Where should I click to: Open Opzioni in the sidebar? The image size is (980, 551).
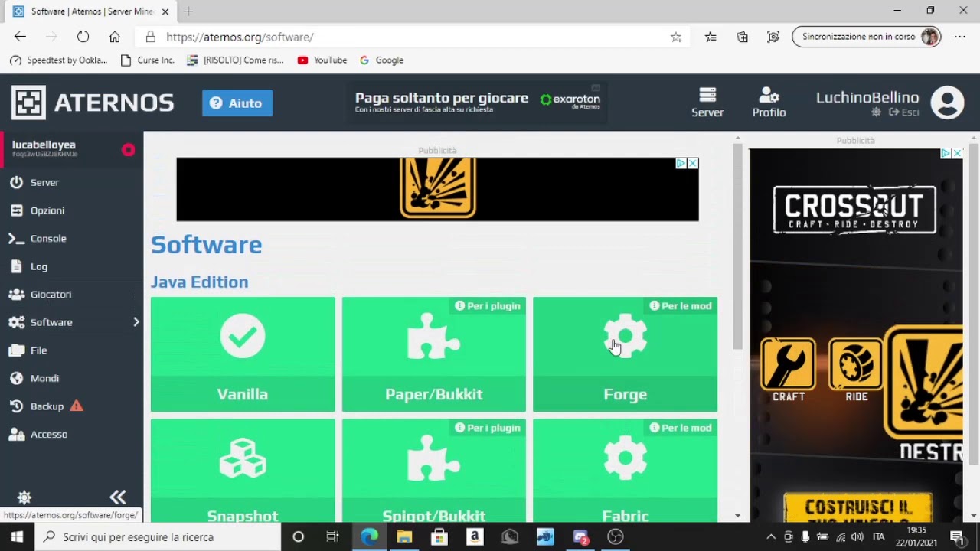(x=47, y=210)
